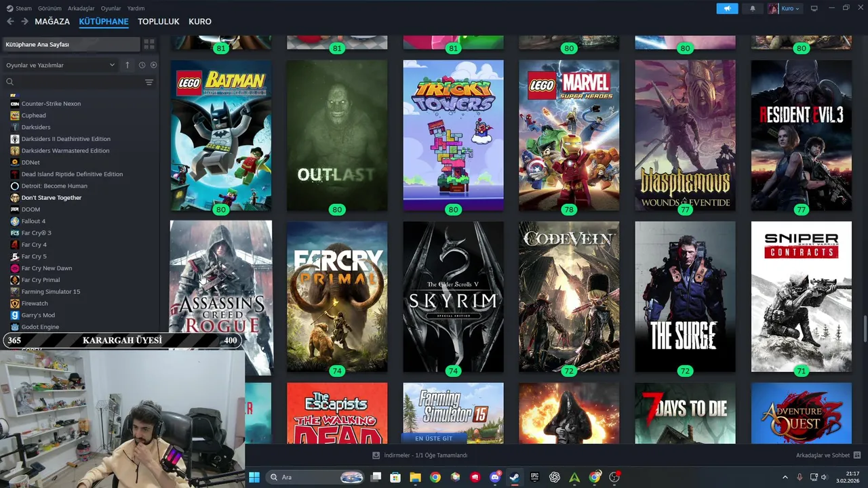
Task: Click the taskbar microphone icon
Action: (800, 477)
